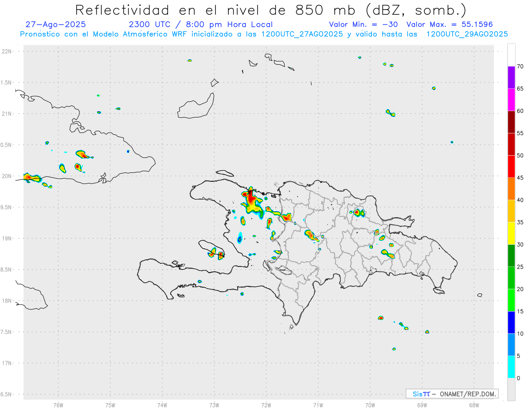Click the bright green 15–20 dBZ segment

click(x=511, y=300)
